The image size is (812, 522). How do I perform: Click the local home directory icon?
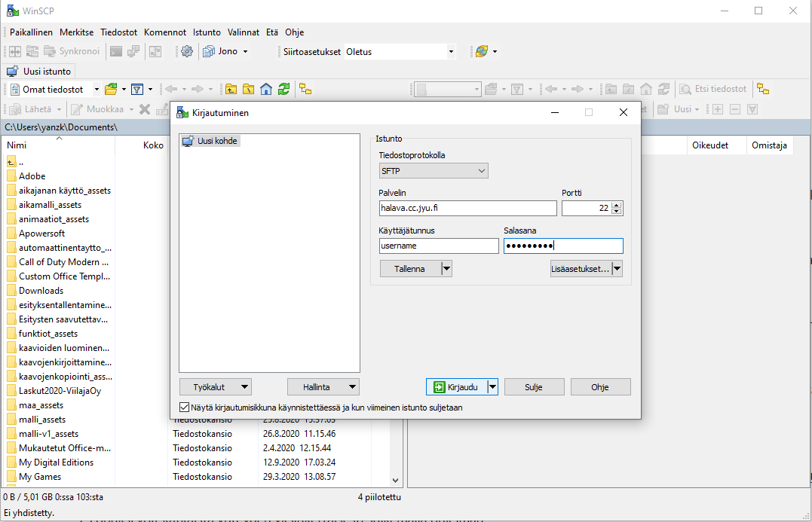coord(265,89)
